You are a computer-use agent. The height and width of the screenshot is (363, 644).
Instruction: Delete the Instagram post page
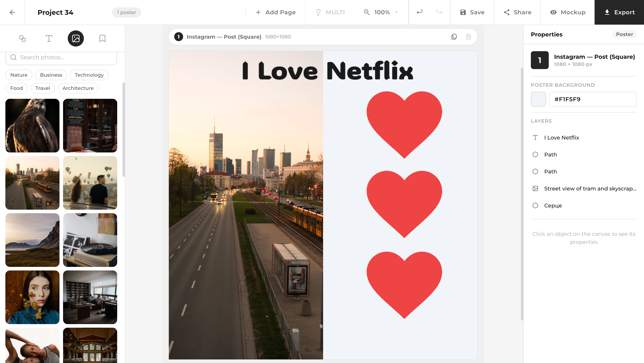(x=468, y=37)
